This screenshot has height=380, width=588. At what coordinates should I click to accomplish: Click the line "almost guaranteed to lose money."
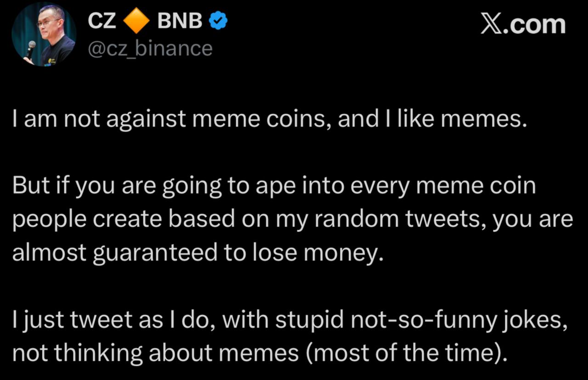click(198, 253)
